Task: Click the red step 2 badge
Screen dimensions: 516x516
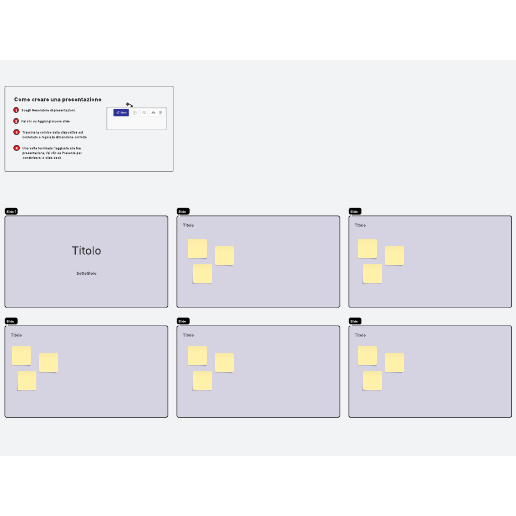Action: coord(16,121)
